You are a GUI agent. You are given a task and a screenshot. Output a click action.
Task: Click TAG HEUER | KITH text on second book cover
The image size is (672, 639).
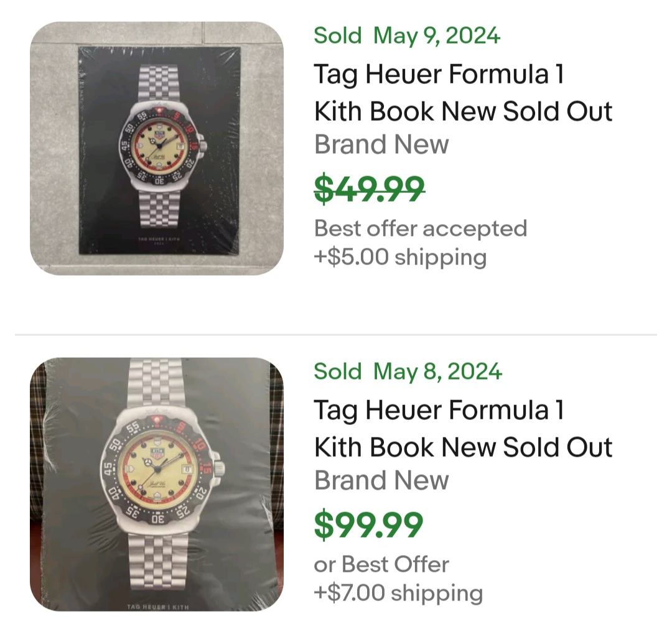click(158, 607)
